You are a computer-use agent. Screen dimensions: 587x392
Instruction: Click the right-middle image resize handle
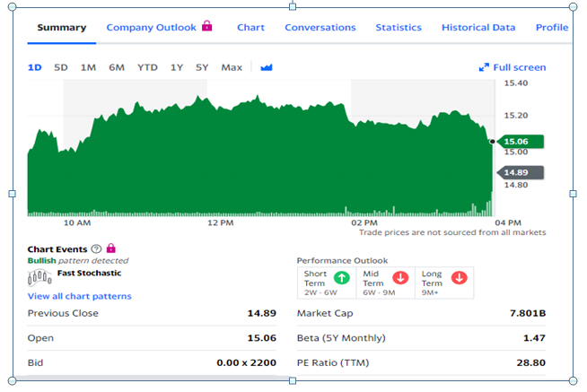(573, 193)
